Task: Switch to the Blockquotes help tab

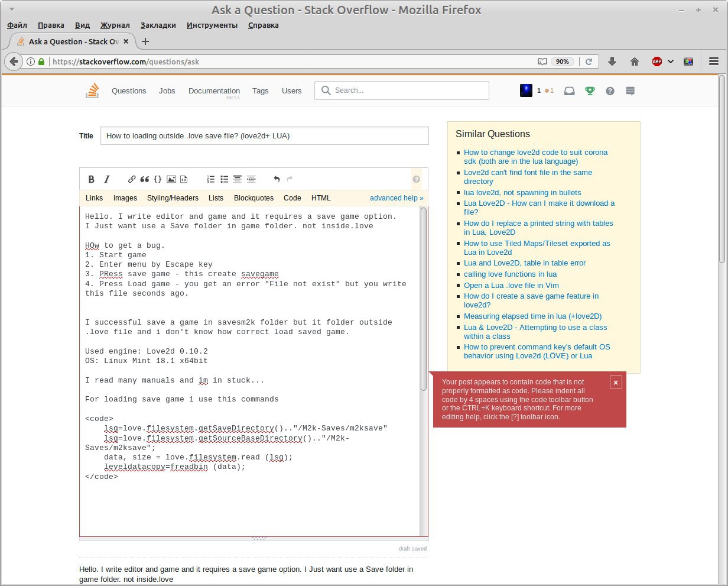Action: coord(253,198)
